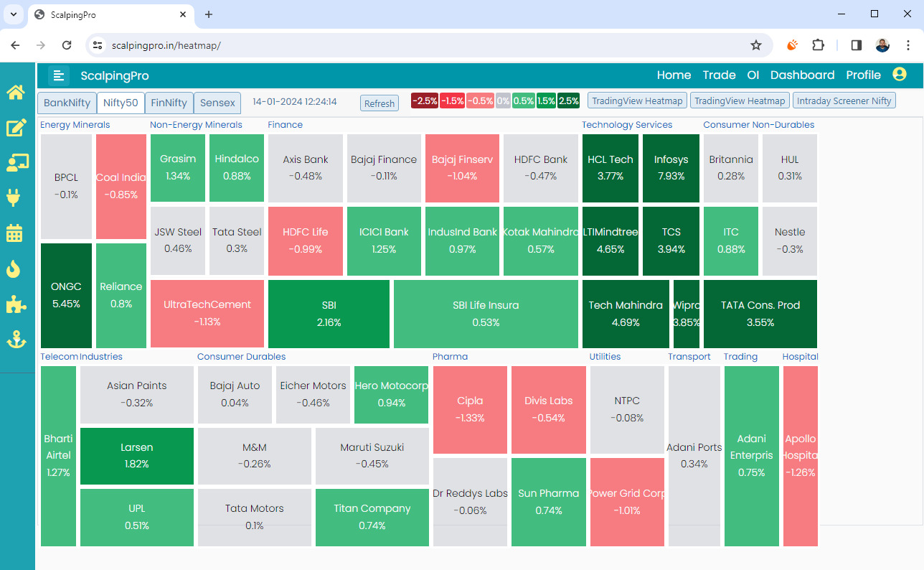
Task: Click the anchor icon in sidebar
Action: [16, 340]
